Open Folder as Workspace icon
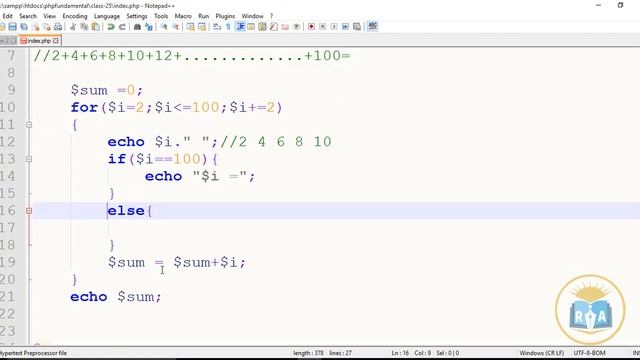This screenshot has height=360, width=640. click(x=285, y=27)
